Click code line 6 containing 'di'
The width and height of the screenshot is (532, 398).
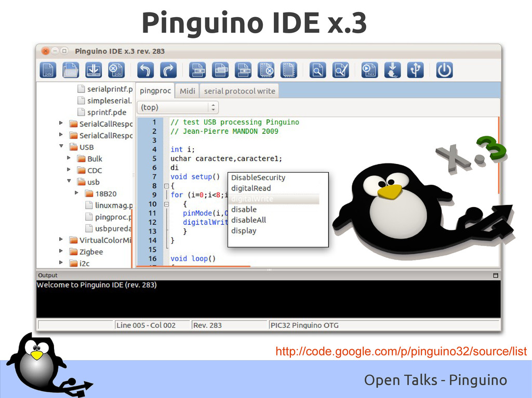pos(175,168)
